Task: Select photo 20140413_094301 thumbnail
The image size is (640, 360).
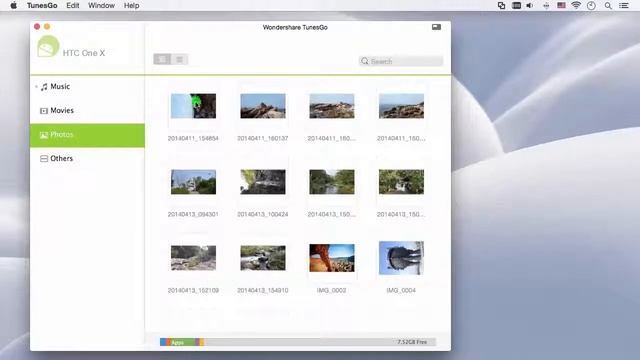Action: [x=193, y=182]
